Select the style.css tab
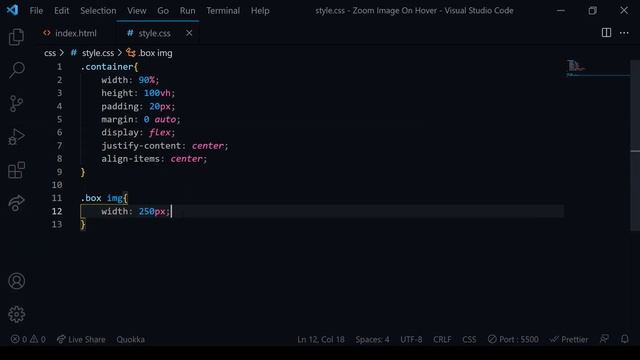This screenshot has width=640, height=360. (154, 33)
